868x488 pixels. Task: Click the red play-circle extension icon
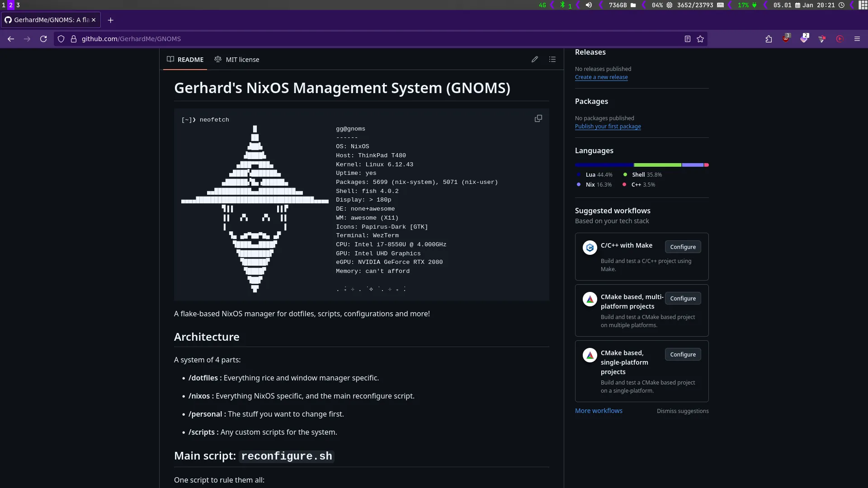[x=840, y=39]
